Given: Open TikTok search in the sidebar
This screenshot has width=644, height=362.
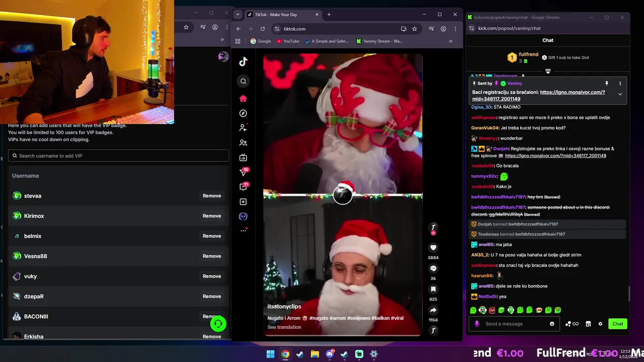Looking at the screenshot, I should tap(243, 81).
